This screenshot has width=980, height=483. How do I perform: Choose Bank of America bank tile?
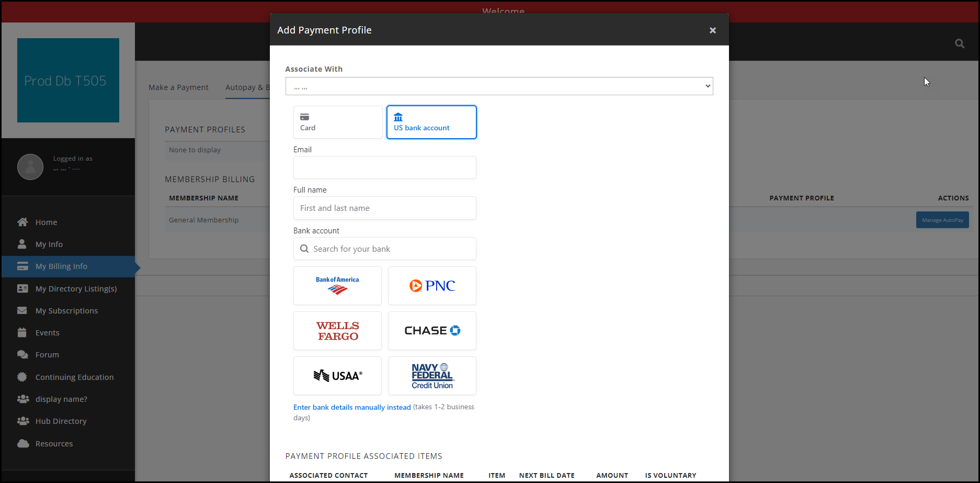click(x=337, y=286)
